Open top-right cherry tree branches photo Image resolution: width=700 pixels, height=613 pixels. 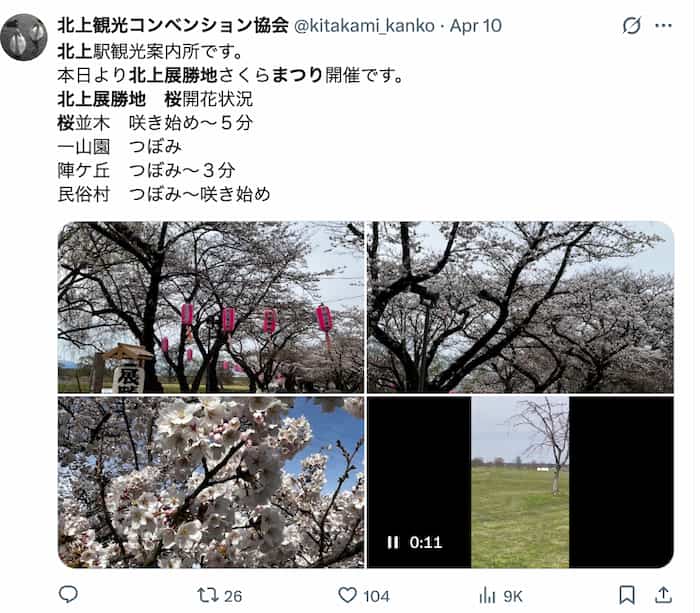click(520, 307)
